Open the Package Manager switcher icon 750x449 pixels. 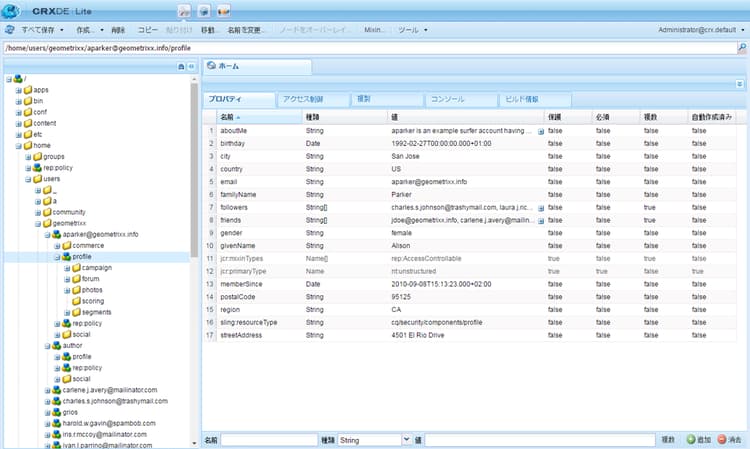pos(204,11)
